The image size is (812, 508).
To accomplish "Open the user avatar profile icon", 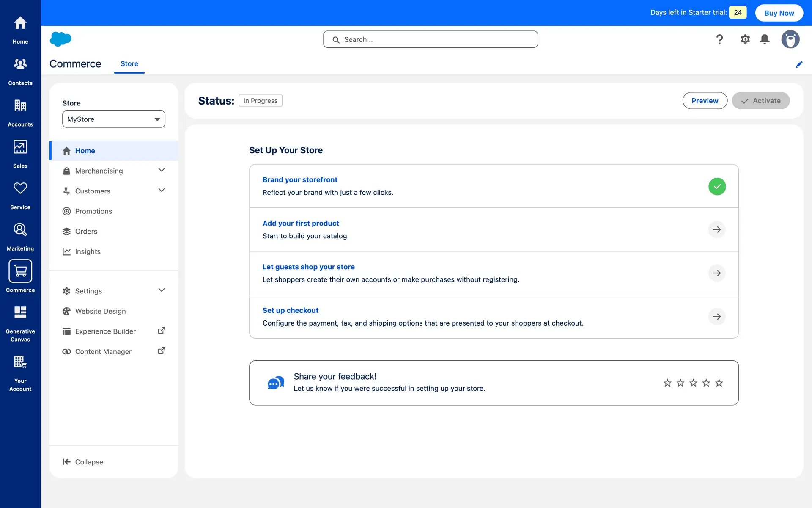I will pyautogui.click(x=790, y=39).
